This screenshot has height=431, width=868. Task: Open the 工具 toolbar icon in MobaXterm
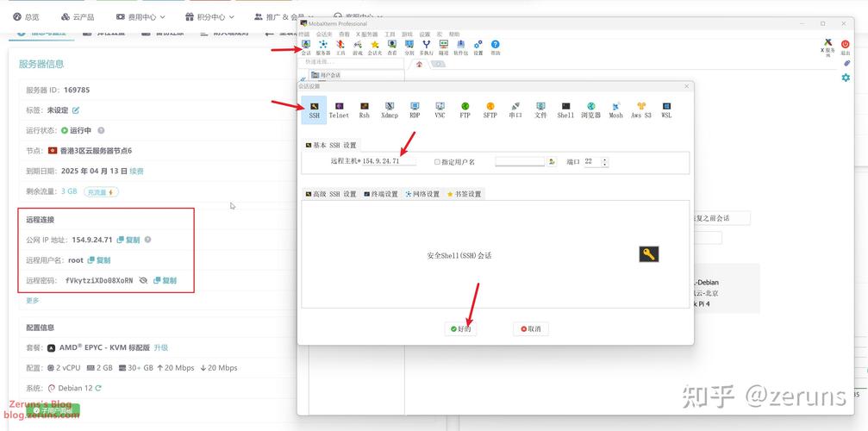(340, 47)
